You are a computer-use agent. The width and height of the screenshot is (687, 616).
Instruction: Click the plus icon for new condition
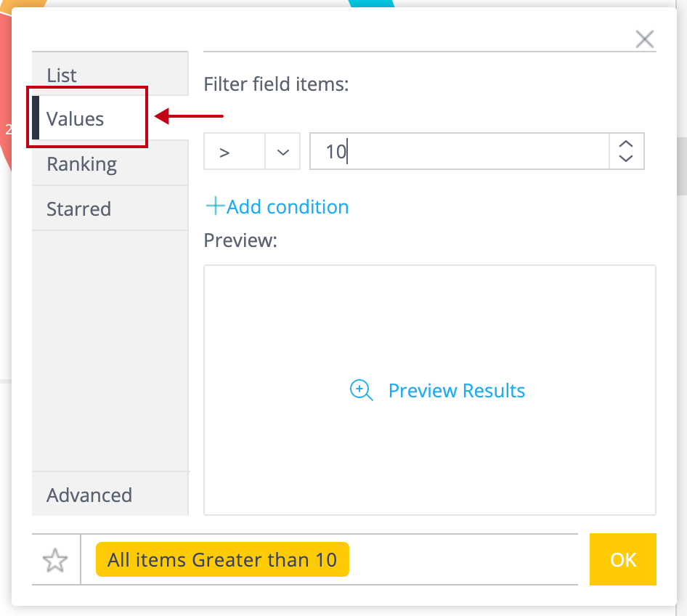(215, 206)
